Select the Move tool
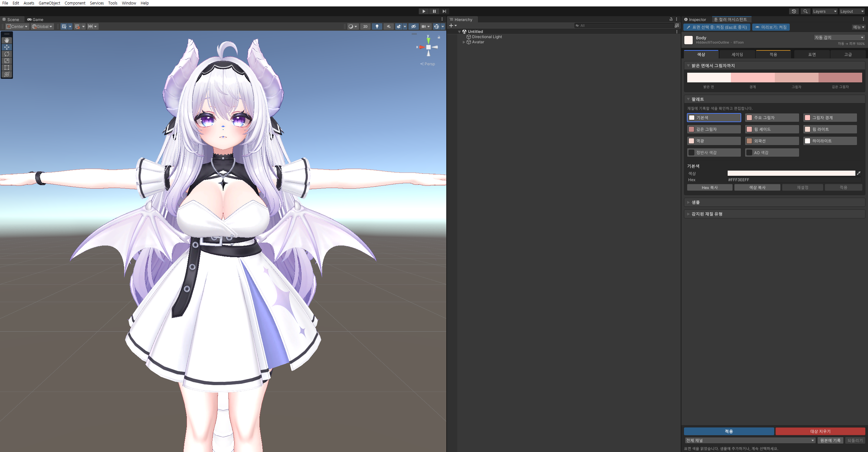Image resolution: width=868 pixels, height=452 pixels. (7, 47)
